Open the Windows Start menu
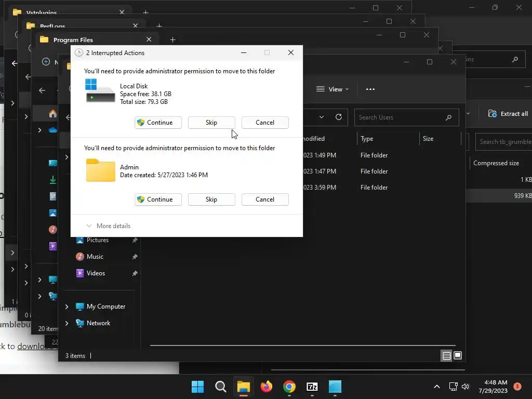 [x=197, y=387]
